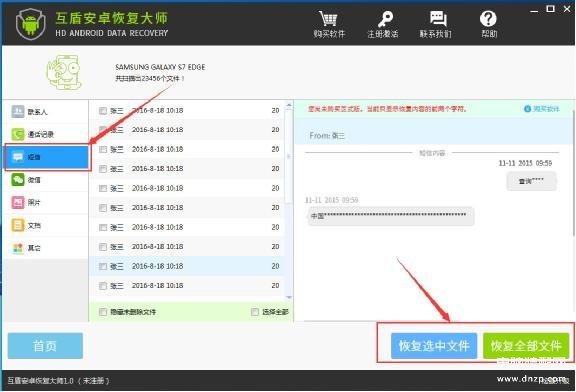
Task: Click the message list scroll-down arrow
Action: pyautogui.click(x=289, y=297)
